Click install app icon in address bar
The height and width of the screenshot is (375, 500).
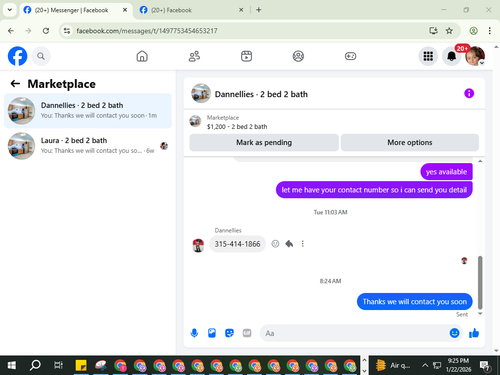pyautogui.click(x=433, y=31)
